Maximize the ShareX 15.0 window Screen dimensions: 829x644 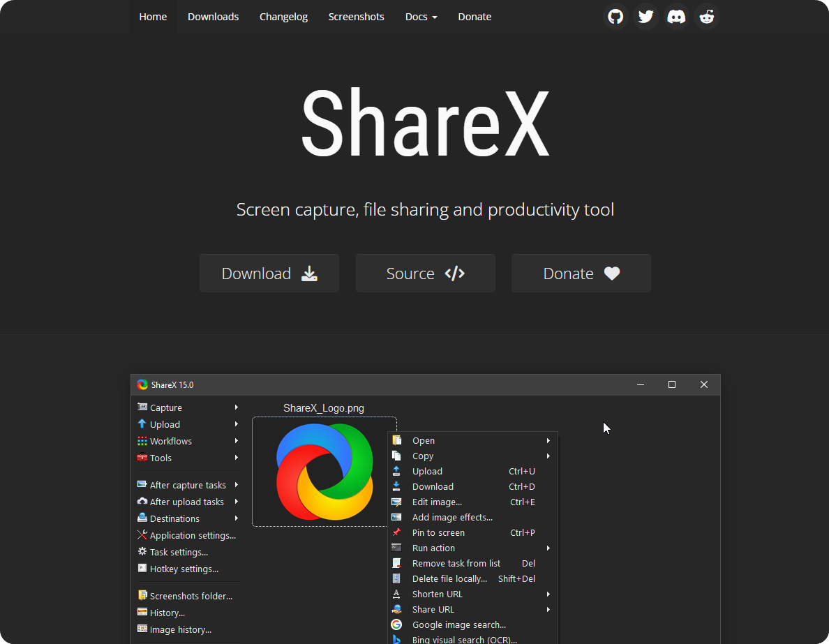(672, 384)
